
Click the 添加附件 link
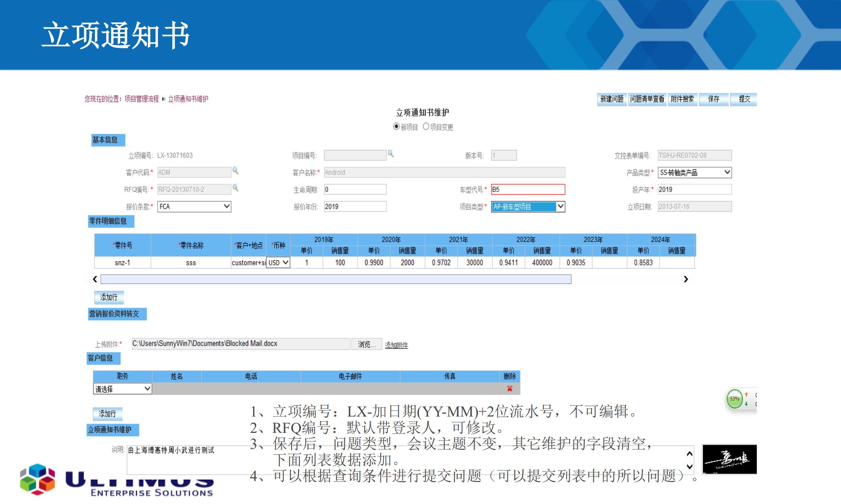(396, 344)
